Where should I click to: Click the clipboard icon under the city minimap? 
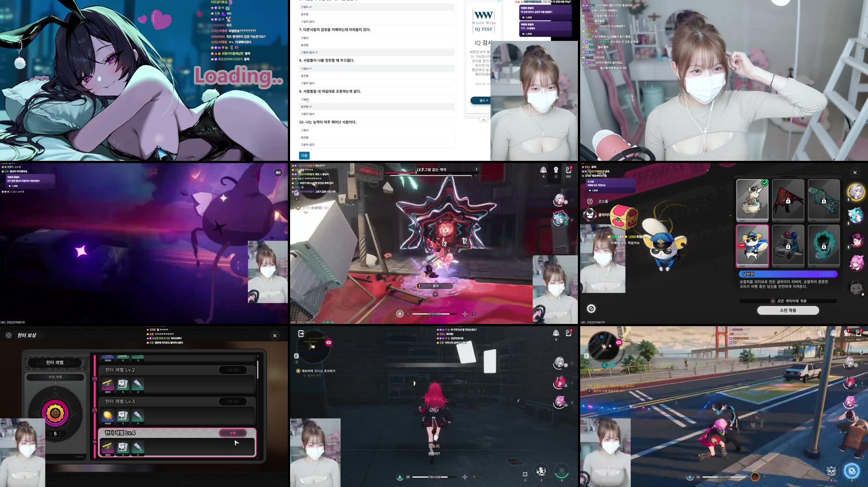(x=586, y=356)
